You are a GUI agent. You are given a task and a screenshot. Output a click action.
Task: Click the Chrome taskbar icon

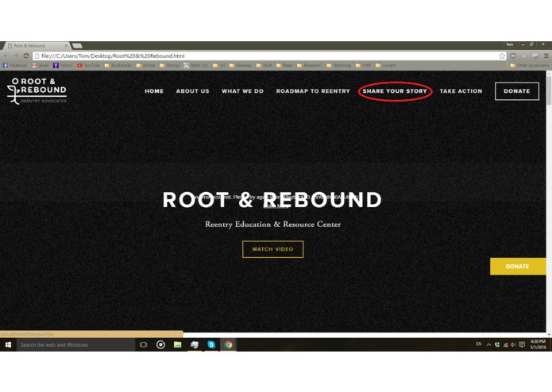[228, 345]
